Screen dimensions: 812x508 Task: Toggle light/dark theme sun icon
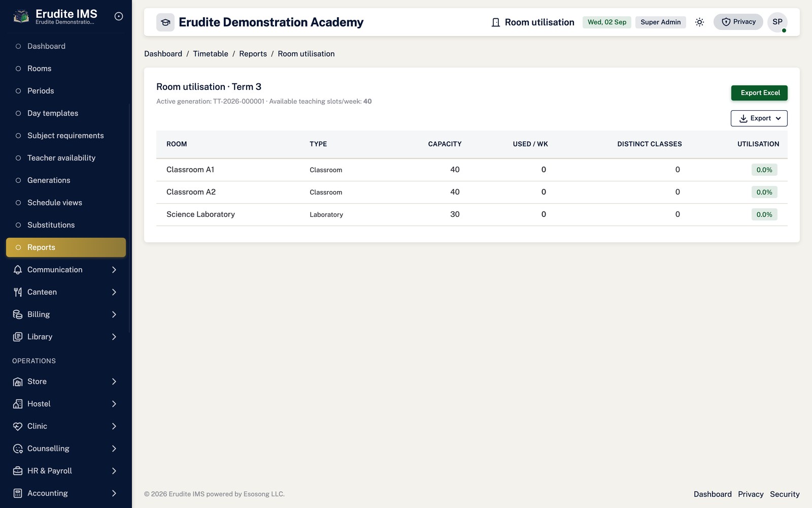point(699,22)
